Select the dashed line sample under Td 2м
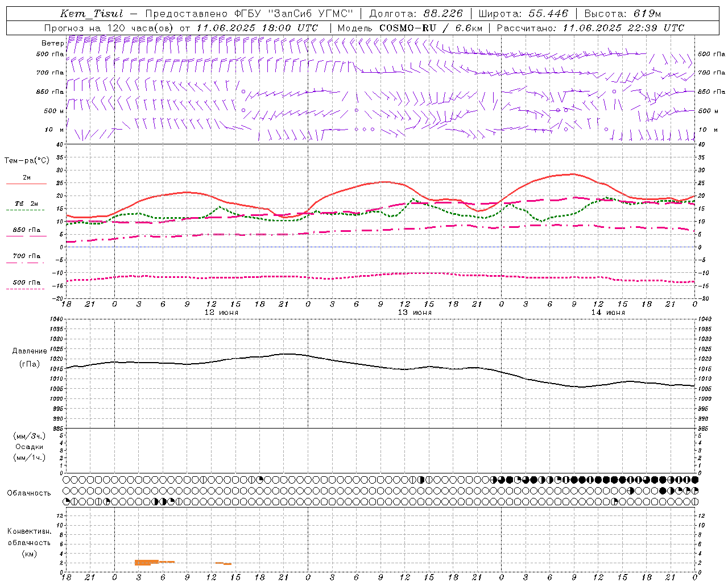The height and width of the screenshot is (582, 728). pos(25,210)
